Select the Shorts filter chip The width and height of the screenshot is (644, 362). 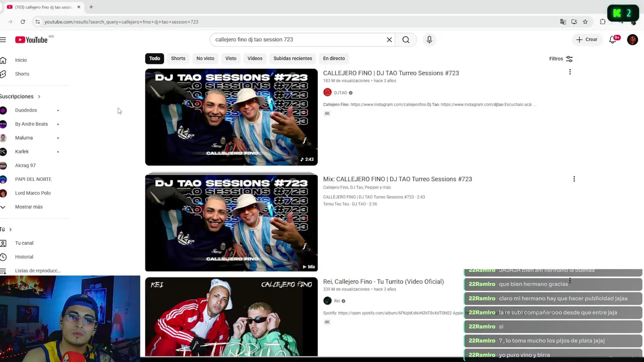pyautogui.click(x=178, y=58)
